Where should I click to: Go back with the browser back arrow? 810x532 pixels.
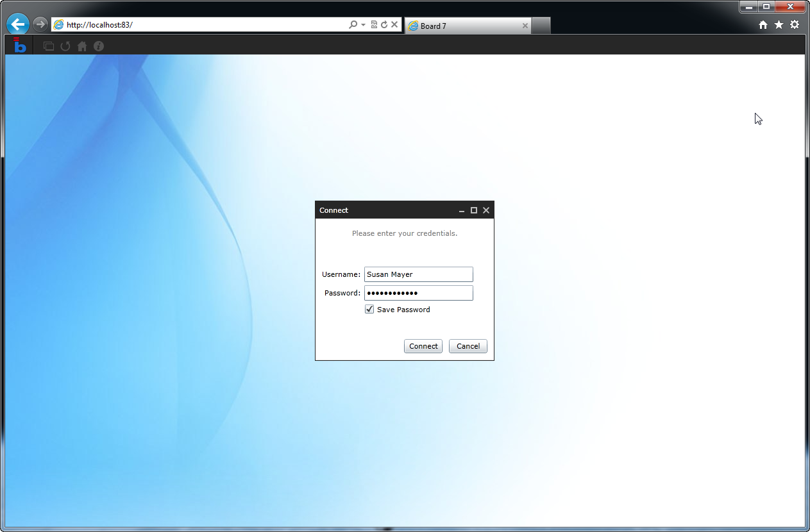[18, 25]
